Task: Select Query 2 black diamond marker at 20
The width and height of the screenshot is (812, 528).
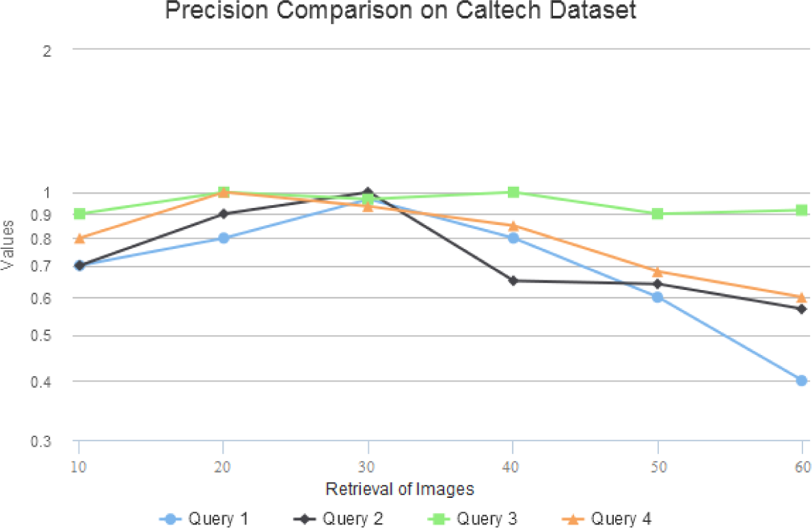Action: [224, 214]
